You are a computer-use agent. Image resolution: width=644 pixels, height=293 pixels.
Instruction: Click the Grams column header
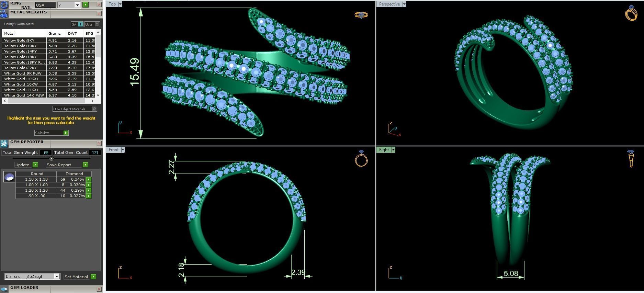click(56, 33)
